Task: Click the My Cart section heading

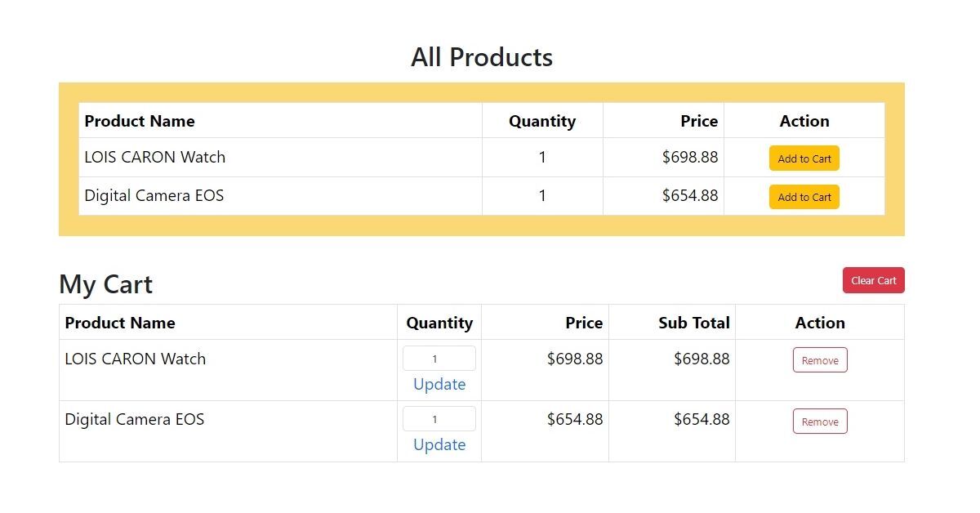Action: pyautogui.click(x=105, y=284)
